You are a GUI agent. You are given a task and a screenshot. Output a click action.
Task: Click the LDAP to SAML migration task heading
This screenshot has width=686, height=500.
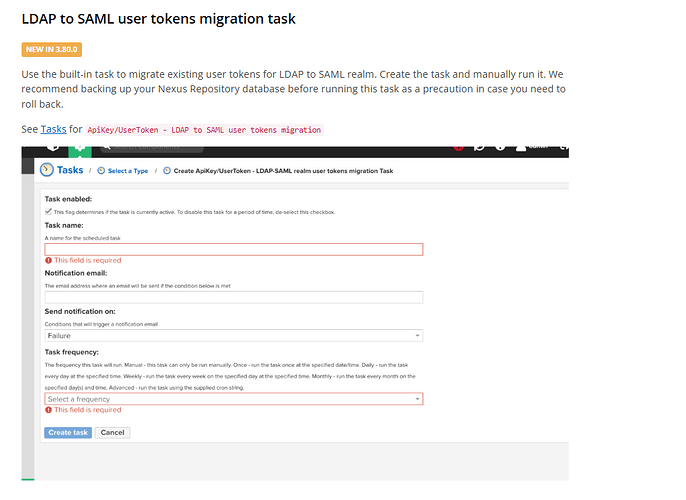tap(158, 19)
